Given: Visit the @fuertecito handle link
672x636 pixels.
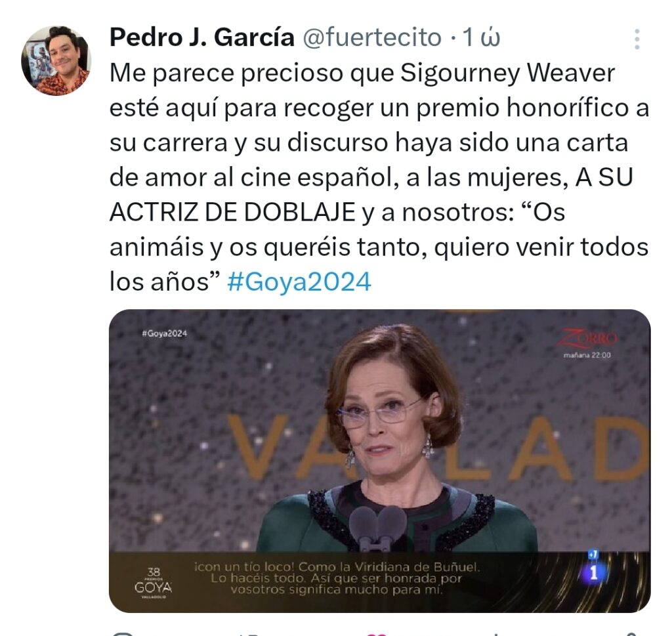Looking at the screenshot, I should (x=372, y=37).
